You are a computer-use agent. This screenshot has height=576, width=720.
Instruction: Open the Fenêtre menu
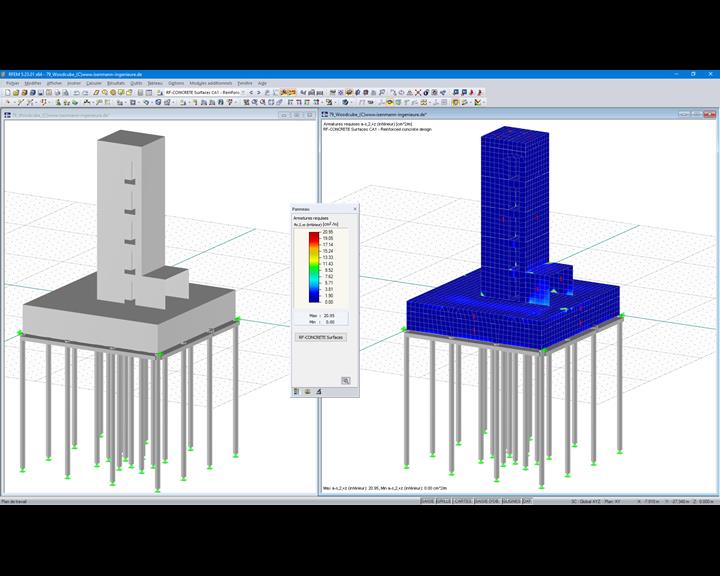click(x=245, y=83)
